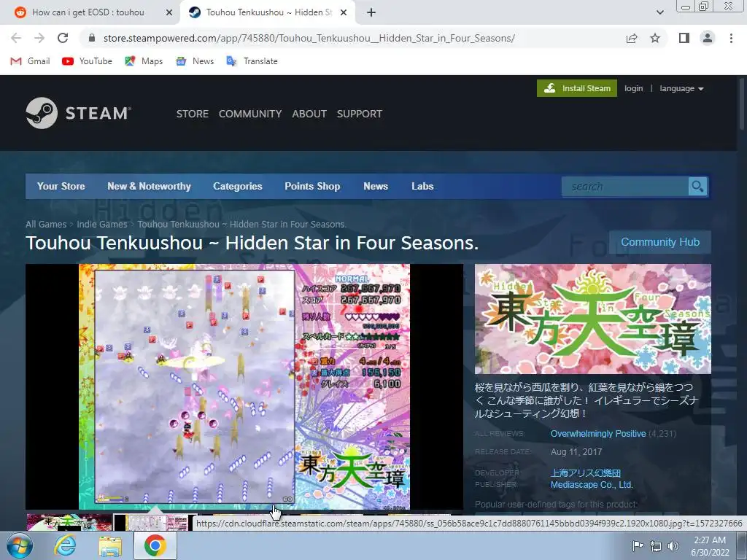
Task: Click the network tray icon
Action: (656, 546)
